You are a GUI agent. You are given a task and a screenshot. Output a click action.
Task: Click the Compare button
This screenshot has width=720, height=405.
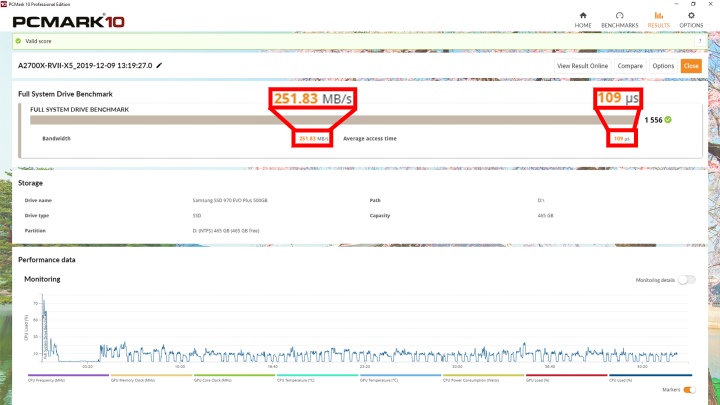point(630,66)
